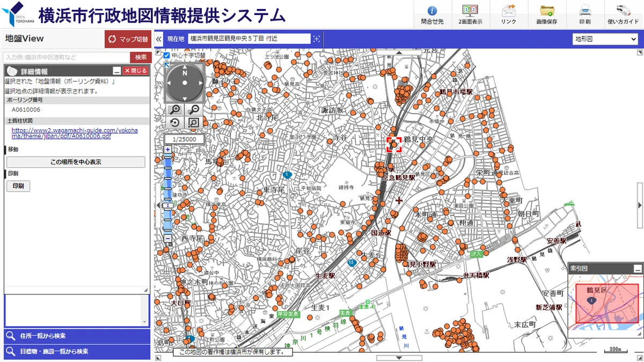Click the 印刷 button in details panel
644x362 pixels.
click(x=18, y=186)
